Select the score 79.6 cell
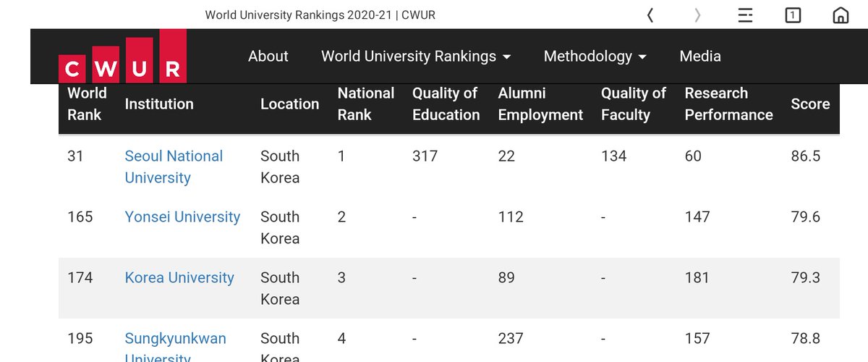Image resolution: width=868 pixels, height=362 pixels. (806, 216)
